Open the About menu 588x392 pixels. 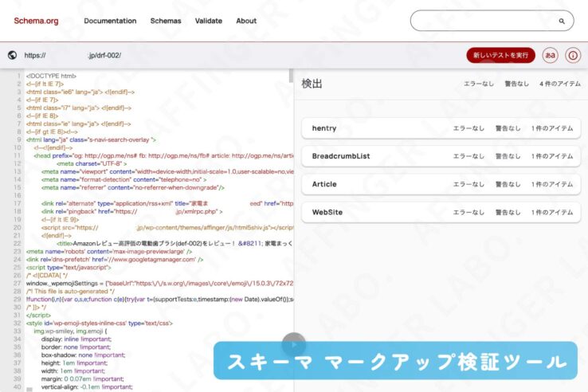(x=246, y=21)
